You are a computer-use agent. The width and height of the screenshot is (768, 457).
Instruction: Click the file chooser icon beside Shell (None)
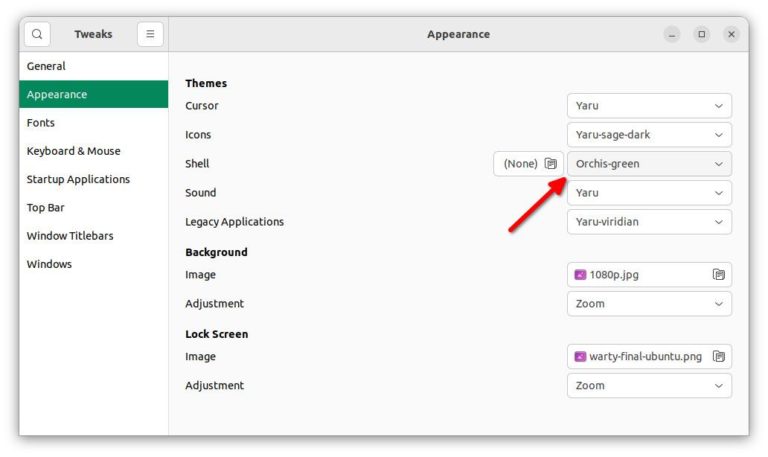(x=551, y=164)
